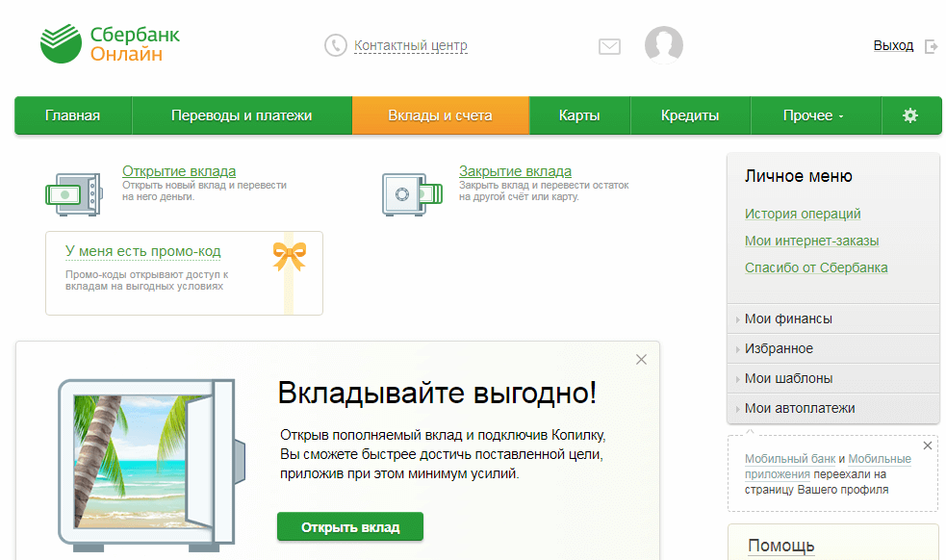Click the Sberbank Online logo
The image size is (946, 560).
[110, 44]
